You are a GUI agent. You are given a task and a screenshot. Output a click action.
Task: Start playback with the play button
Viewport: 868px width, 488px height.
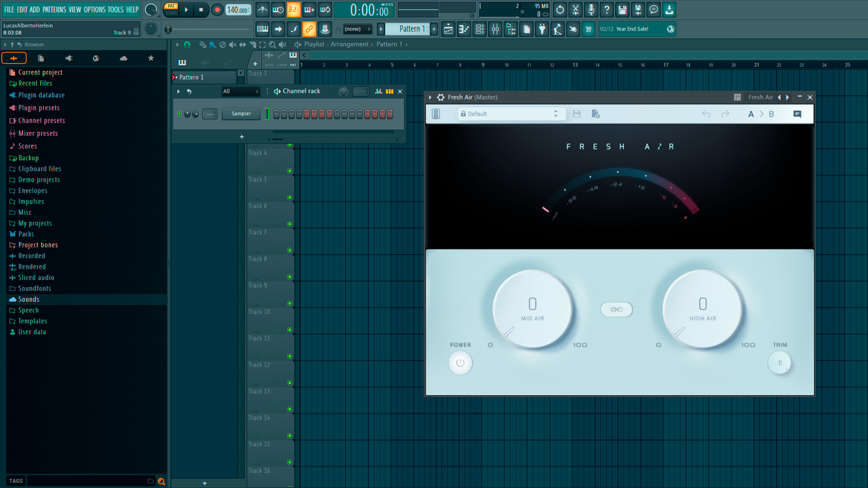(186, 10)
